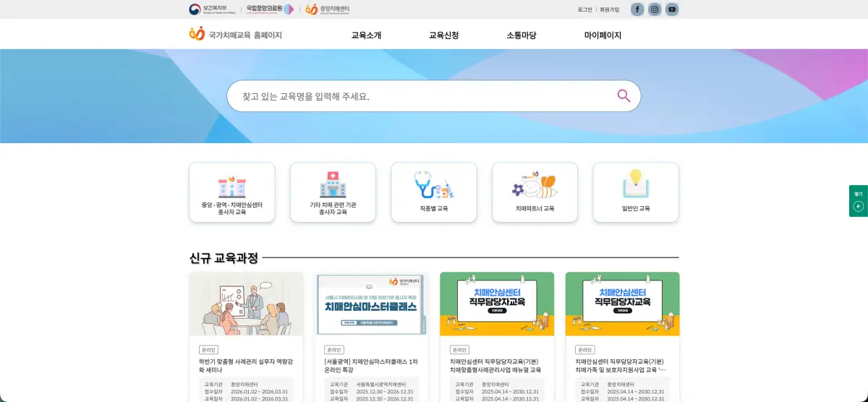Open 중앙·광역·치매안심센터 종사자 교육 category
Screen dimensions: 868x402
[232, 192]
